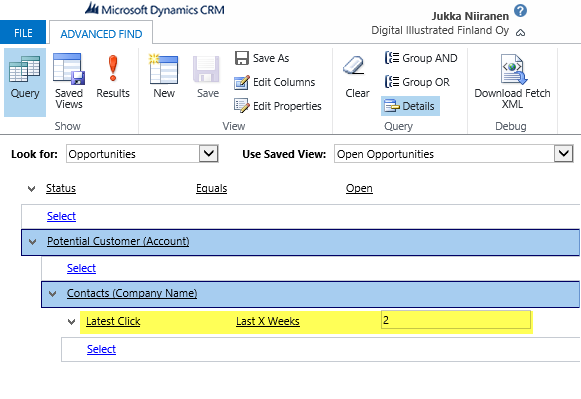Click the Microsoft Dynamics CRM logo
Image resolution: width=581 pixels, height=399 pixels.
pyautogui.click(x=155, y=9)
